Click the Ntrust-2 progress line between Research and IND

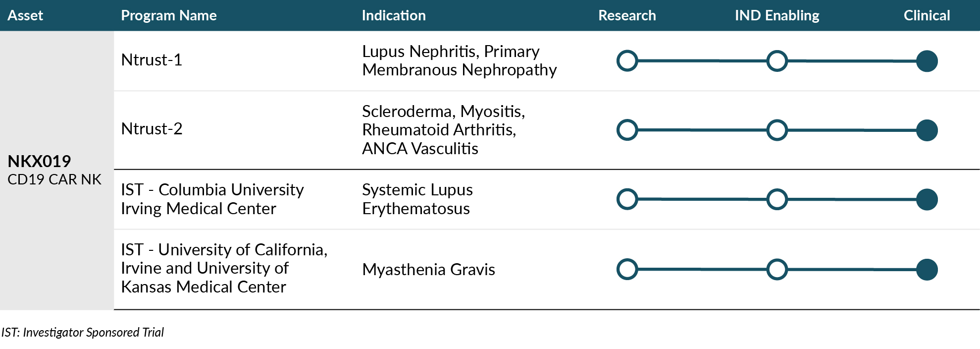[702, 130]
